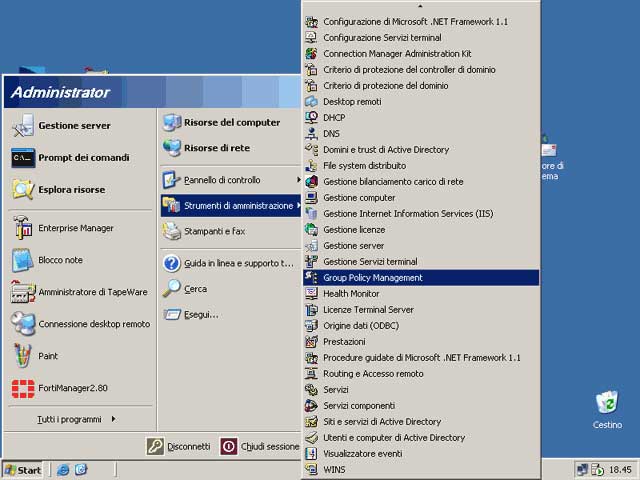Open Guida in linea help icon
Image resolution: width=640 pixels, height=480 pixels.
172,263
